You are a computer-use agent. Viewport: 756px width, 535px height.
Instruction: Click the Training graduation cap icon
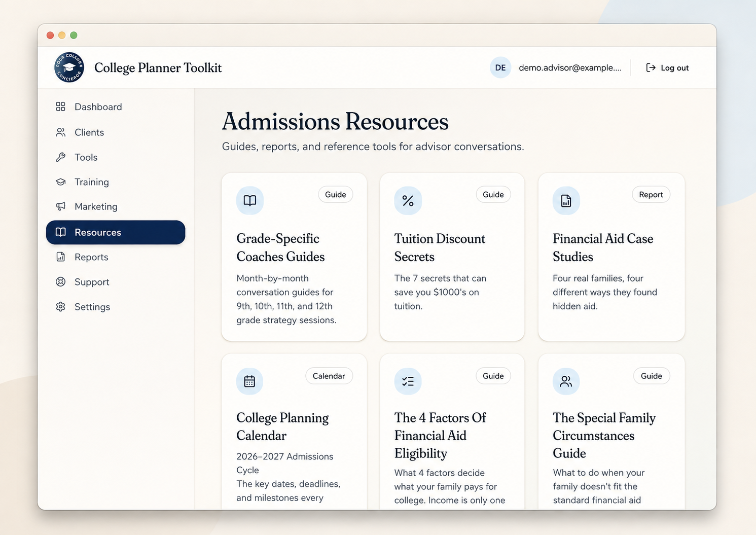(x=61, y=182)
